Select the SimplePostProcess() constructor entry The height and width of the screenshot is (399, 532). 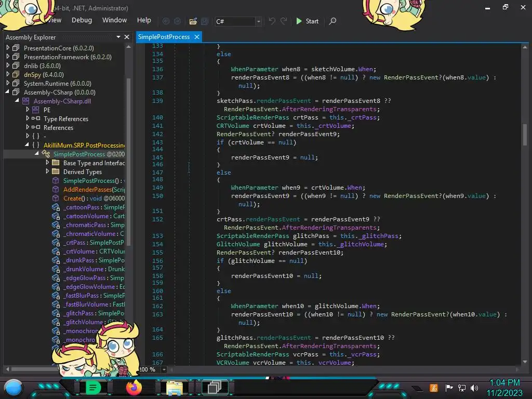tap(94, 180)
